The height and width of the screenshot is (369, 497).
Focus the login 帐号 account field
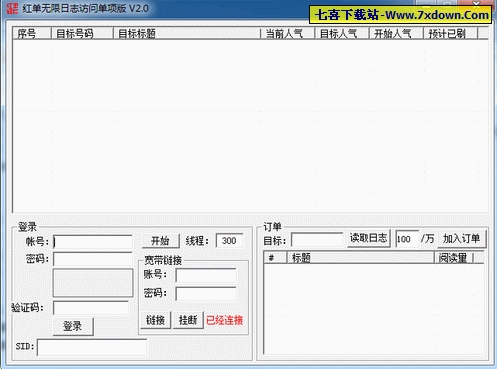pos(93,242)
